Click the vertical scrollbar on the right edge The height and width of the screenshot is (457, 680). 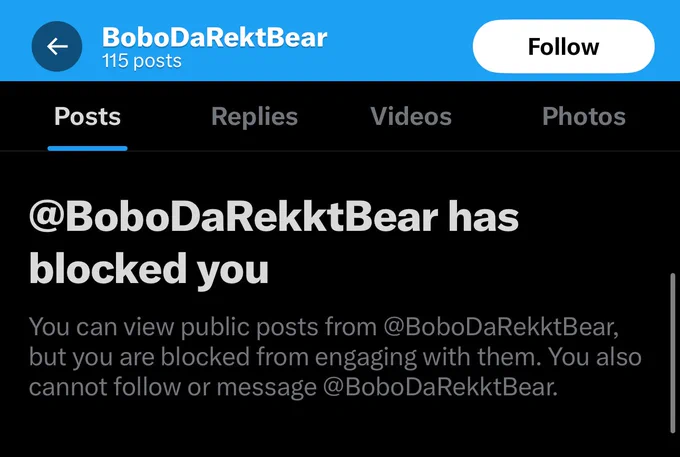click(673, 352)
